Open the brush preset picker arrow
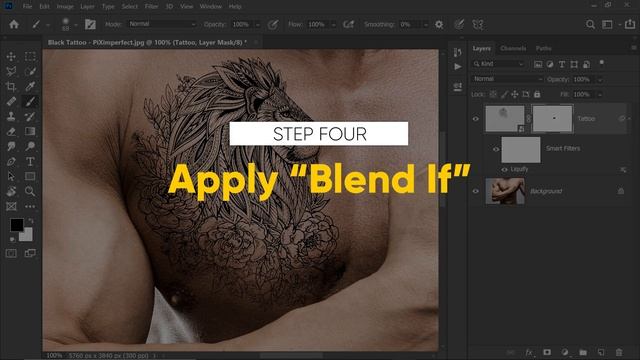Viewport: 640px width, 360px height. [76, 25]
